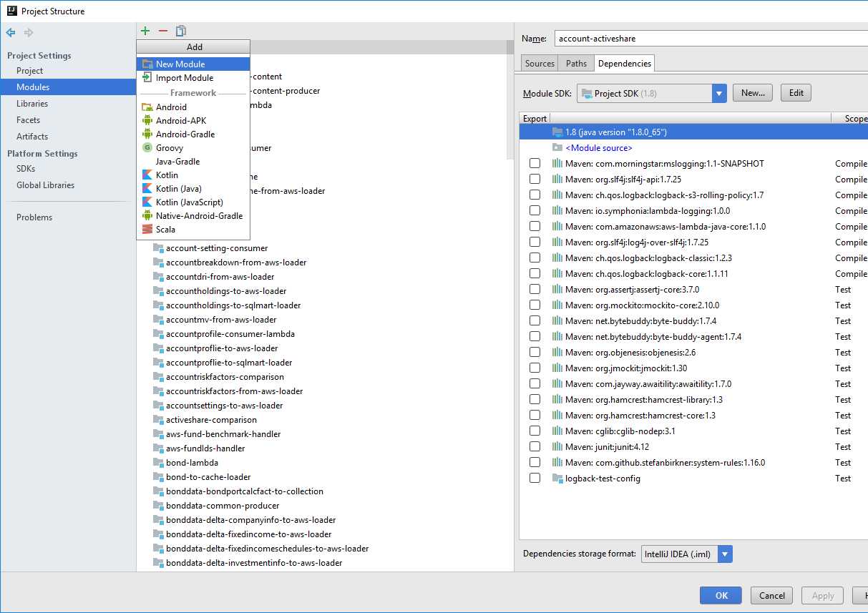The width and height of the screenshot is (868, 613).
Task: Check export for jmockit:1.30 dependency
Action: pyautogui.click(x=535, y=368)
